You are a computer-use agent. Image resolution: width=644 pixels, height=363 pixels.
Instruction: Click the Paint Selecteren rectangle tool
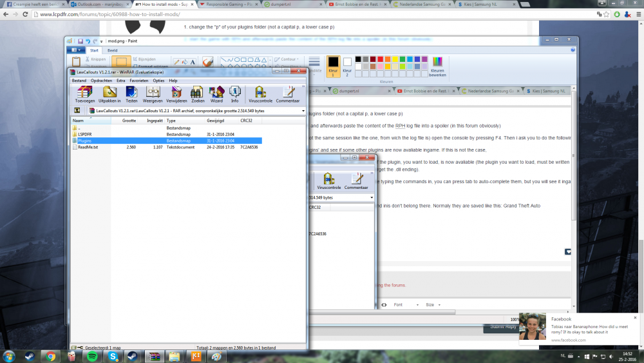coord(121,62)
